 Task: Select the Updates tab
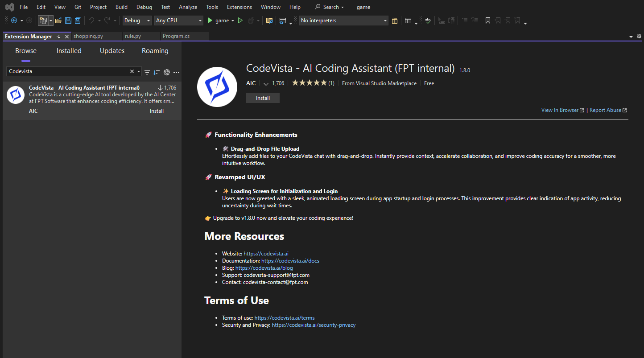[x=112, y=51]
